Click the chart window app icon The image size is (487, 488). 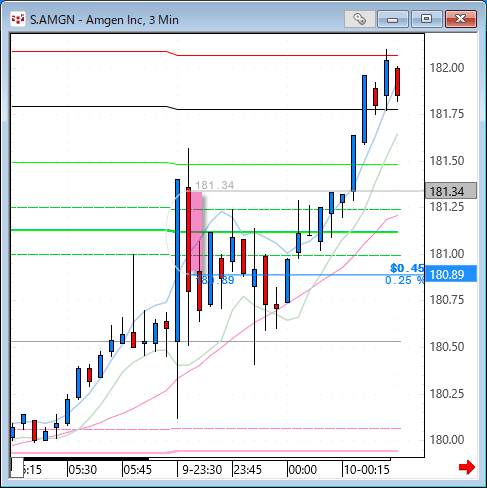point(18,19)
